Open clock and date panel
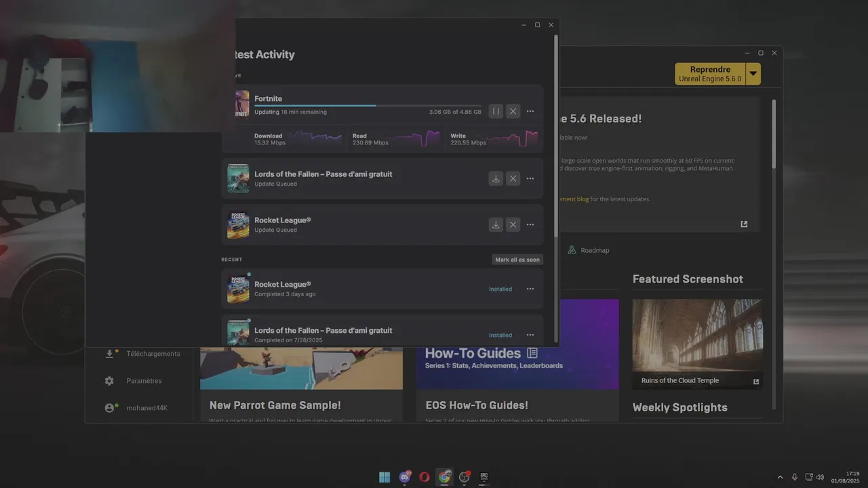The width and height of the screenshot is (868, 488). (x=845, y=477)
